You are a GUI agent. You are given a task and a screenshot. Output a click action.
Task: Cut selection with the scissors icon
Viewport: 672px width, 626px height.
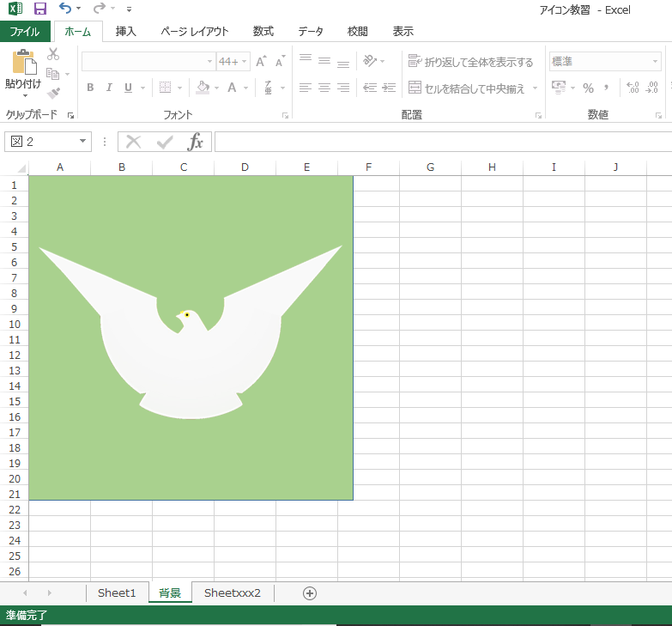pos(53,54)
